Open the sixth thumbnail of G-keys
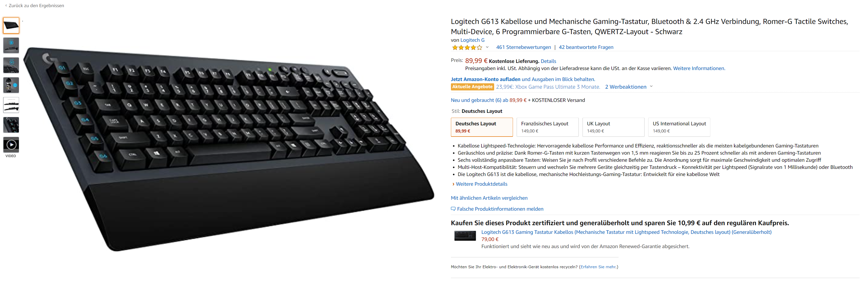The height and width of the screenshot is (283, 868). click(11, 125)
